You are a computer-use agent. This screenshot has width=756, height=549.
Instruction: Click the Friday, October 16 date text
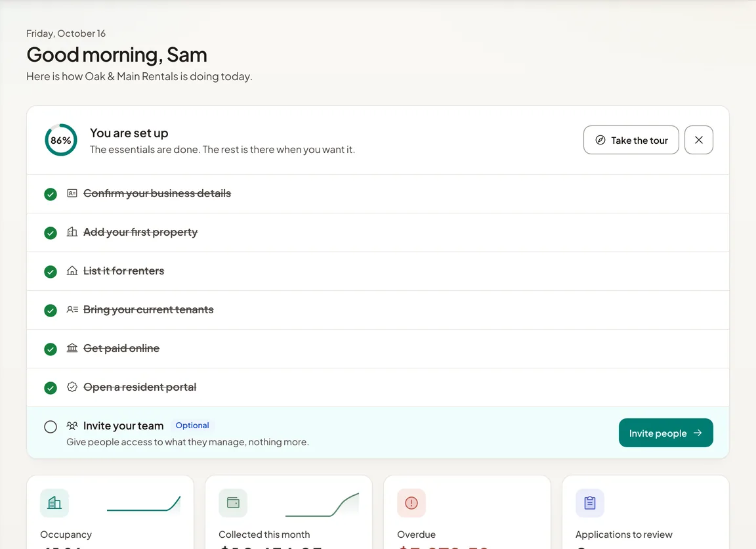pos(66,33)
